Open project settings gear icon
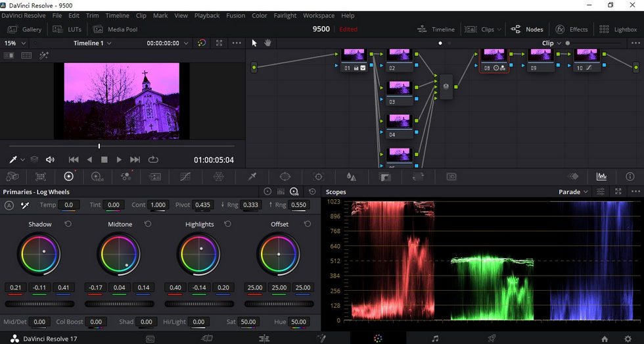Screen dimensions: 644x344 coord(628,339)
